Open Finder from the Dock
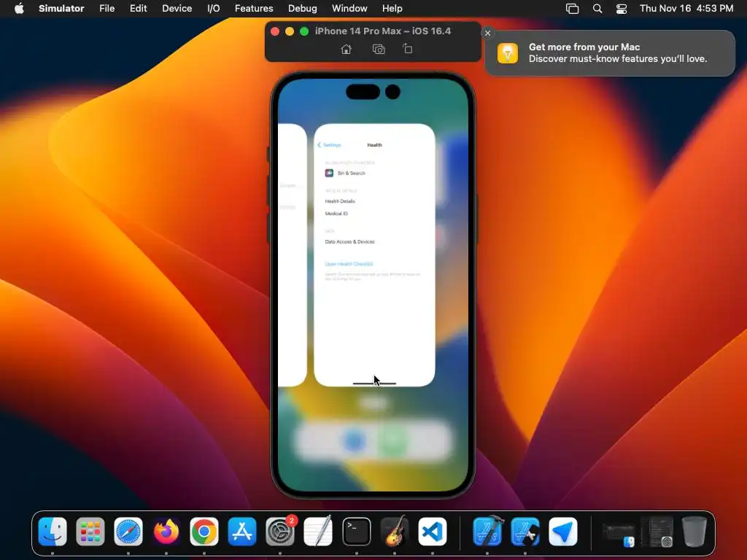Screen dimensions: 747x560 53,532
